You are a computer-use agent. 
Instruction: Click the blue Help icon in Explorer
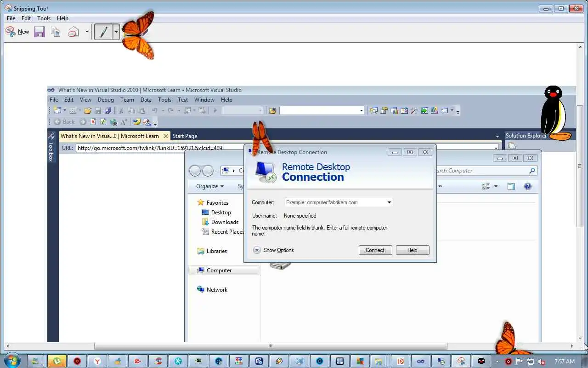pos(528,186)
